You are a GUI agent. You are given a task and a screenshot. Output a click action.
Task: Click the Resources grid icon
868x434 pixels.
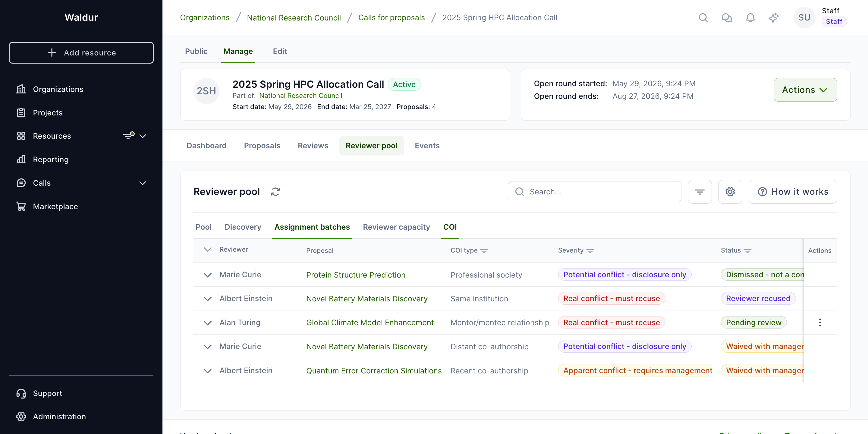21,136
